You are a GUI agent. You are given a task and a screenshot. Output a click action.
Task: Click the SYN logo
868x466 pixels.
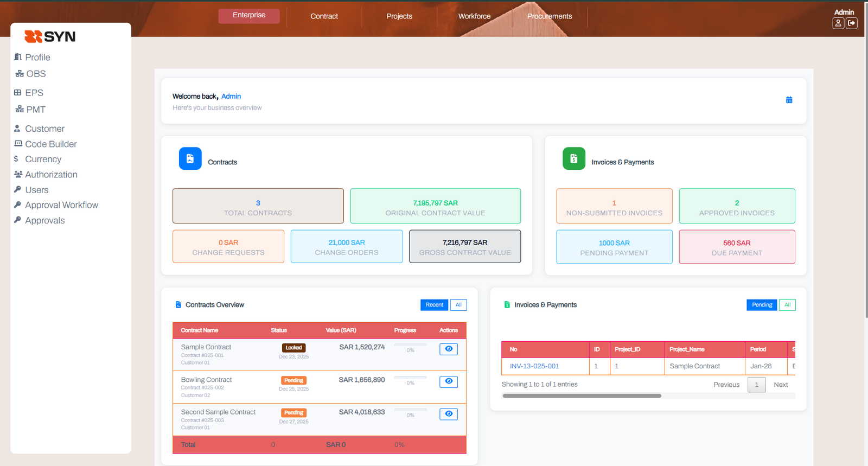click(x=50, y=36)
